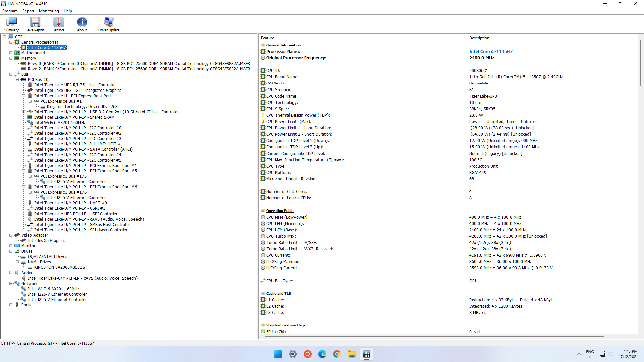Select the SATA Controller (AHCI) entry
Image resolution: width=644 pixels, height=362 pixels.
click(x=83, y=149)
